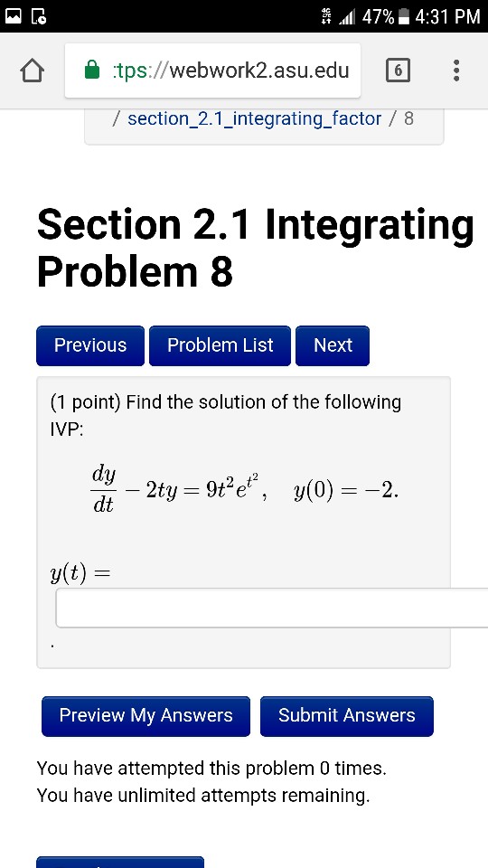Go to the Next problem
488x868 pixels.
tap(333, 345)
